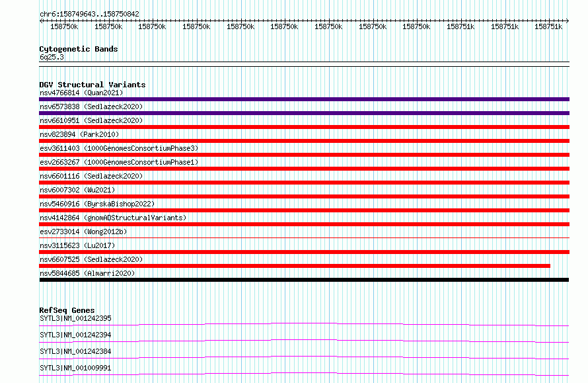Click the esv2733014 (Wong2012b) label
The width and height of the screenshot is (588, 383).
(x=83, y=232)
